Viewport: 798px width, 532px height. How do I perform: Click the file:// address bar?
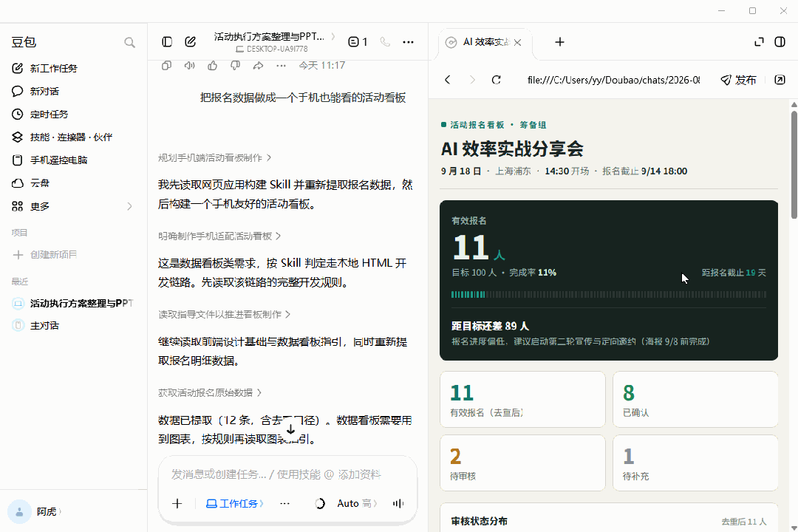pos(613,80)
